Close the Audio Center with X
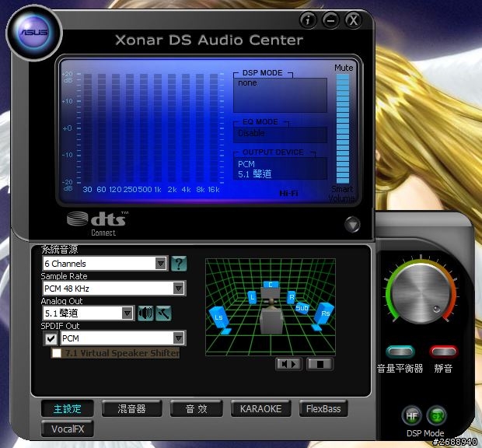Screen dimensions: 482x448 [353, 20]
